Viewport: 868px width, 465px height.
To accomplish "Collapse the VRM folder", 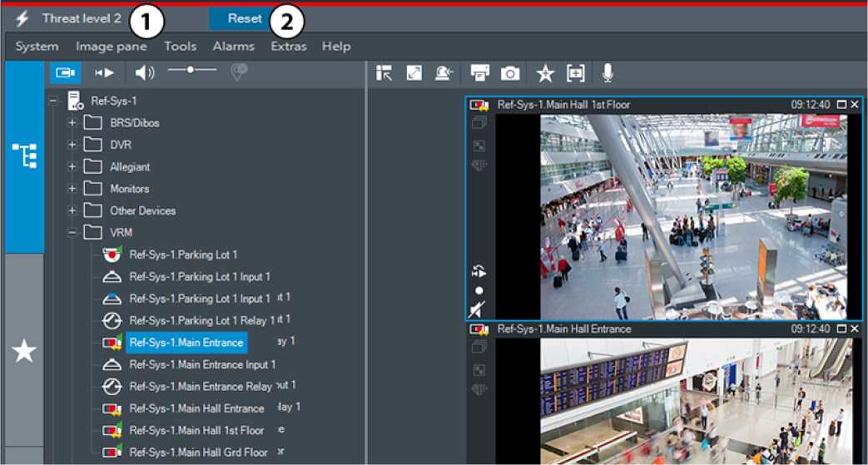I will (72, 233).
